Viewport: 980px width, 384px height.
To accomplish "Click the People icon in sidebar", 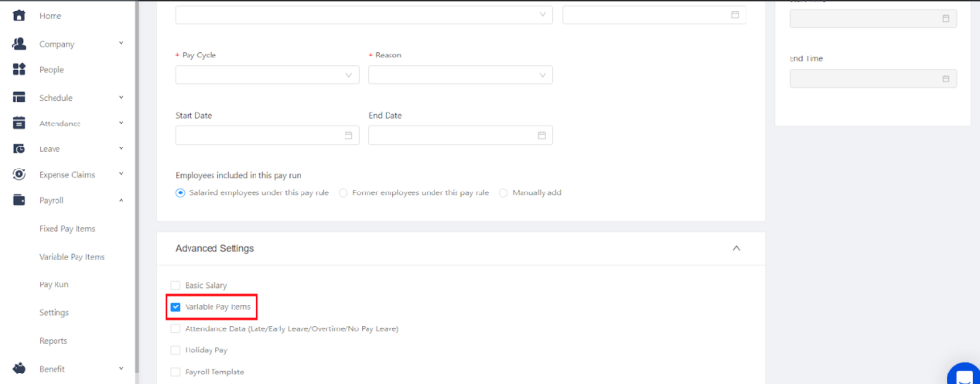I will [x=19, y=70].
